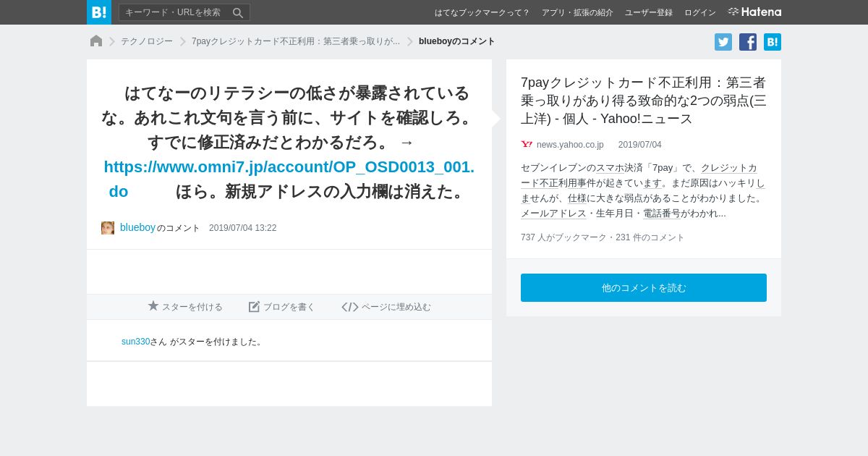The width and height of the screenshot is (868, 456).
Task: Click the 'メールアドレス' keyword in description
Action: (553, 214)
